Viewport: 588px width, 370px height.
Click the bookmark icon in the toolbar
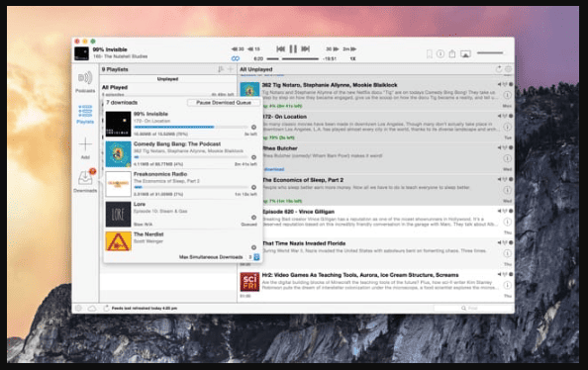click(430, 54)
